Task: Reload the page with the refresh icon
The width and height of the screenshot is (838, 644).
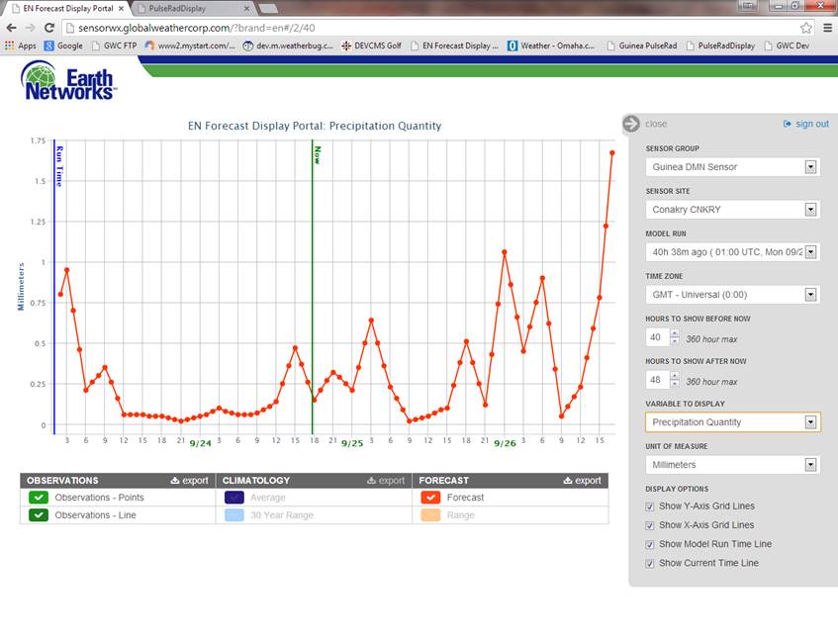Action: click(x=49, y=28)
